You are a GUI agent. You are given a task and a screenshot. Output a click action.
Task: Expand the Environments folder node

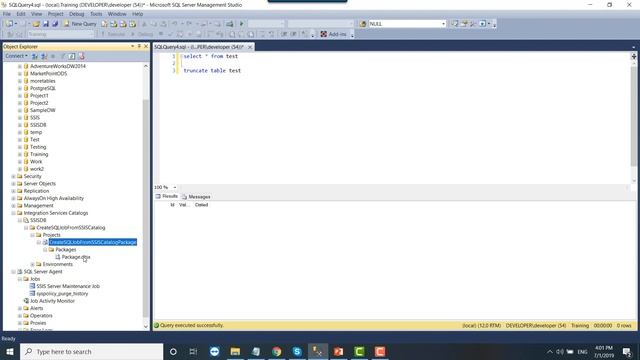tap(33, 264)
